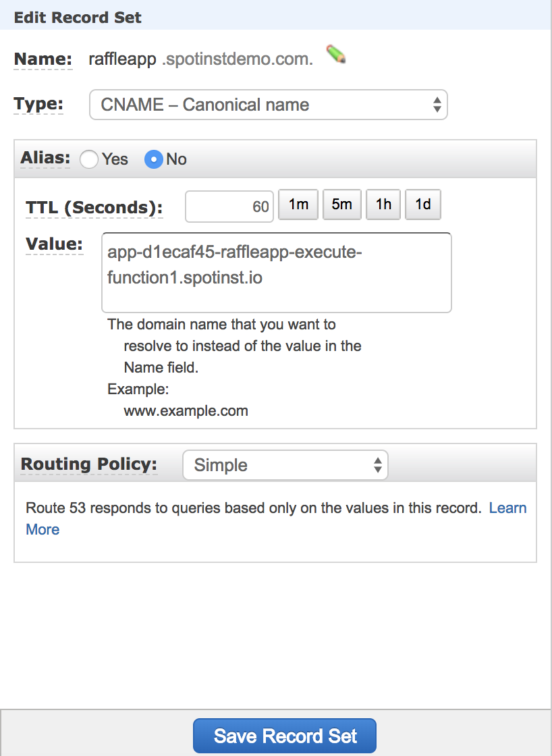Expand the Routing Policy dropdown set to Simple
The image size is (552, 756).
pyautogui.click(x=285, y=465)
